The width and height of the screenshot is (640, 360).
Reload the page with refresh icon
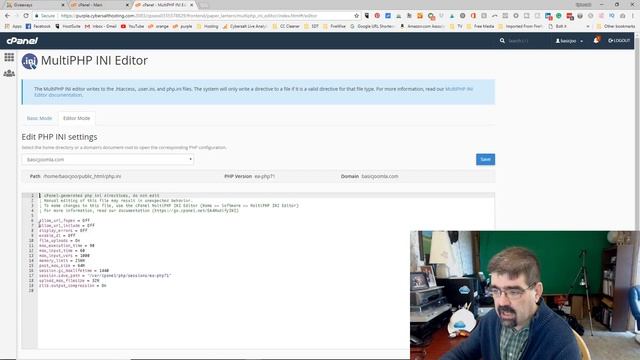tap(26, 16)
